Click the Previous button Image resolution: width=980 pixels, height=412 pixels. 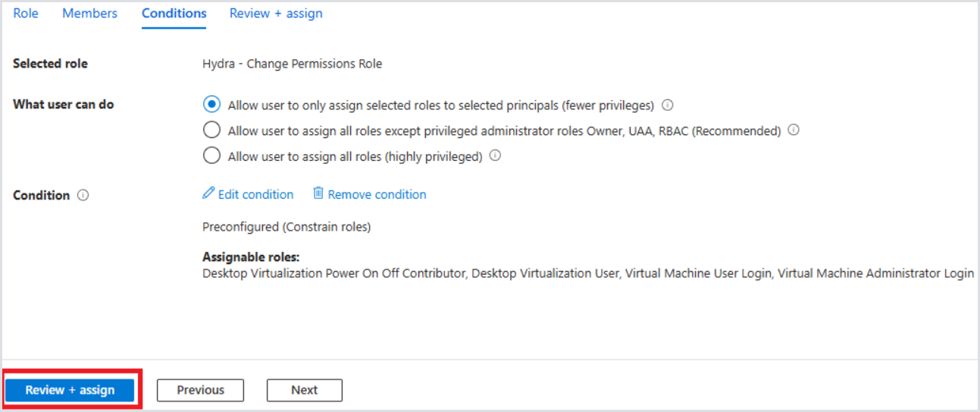click(200, 390)
